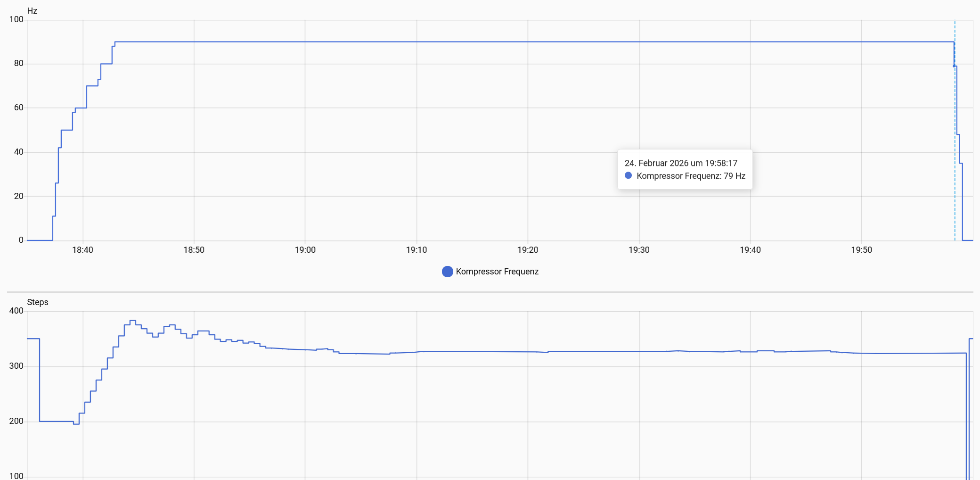Click the 400 label on the Steps axis
This screenshot has height=480, width=980.
(16, 311)
